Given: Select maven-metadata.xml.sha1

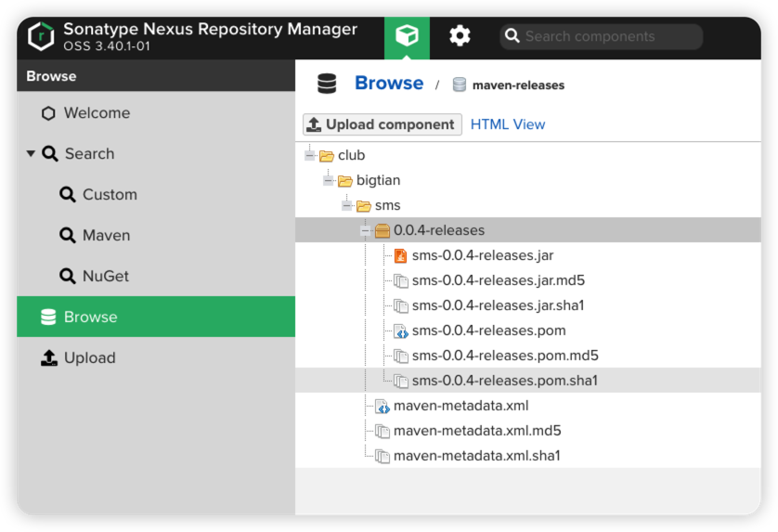Looking at the screenshot, I should 528,456.
